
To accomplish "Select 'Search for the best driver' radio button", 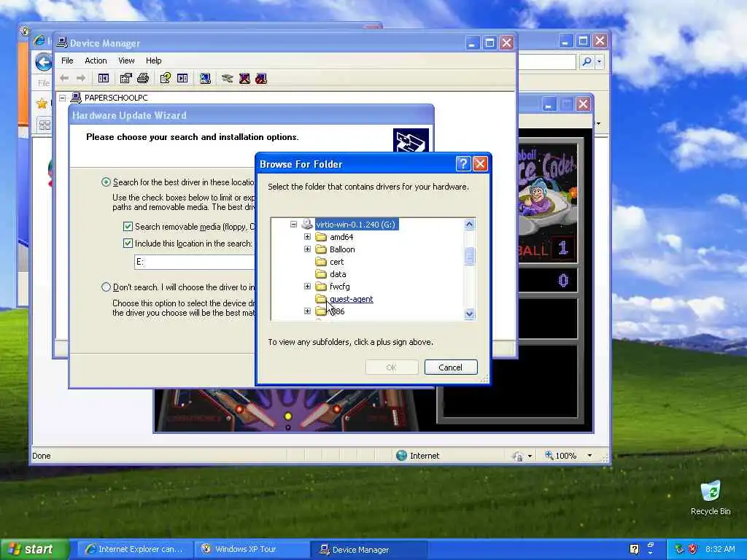I will click(106, 182).
